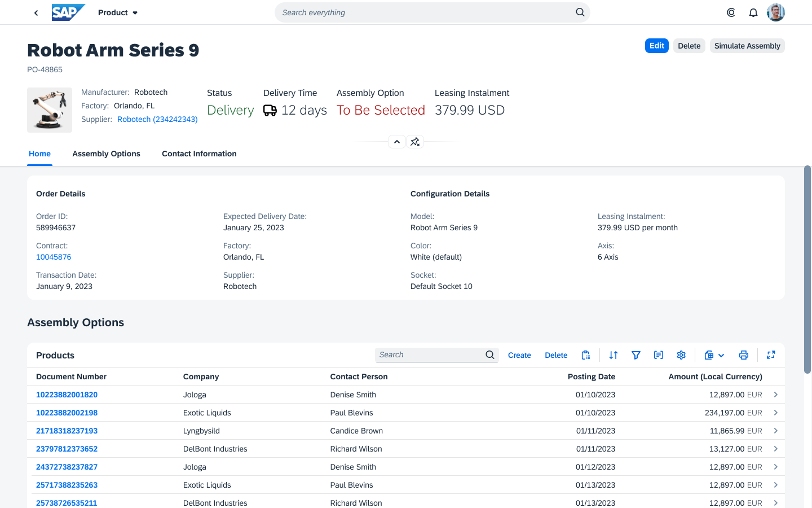Viewport: 812px width, 508px height.
Task: Open the sort icon in Products toolbar
Action: 614,355
